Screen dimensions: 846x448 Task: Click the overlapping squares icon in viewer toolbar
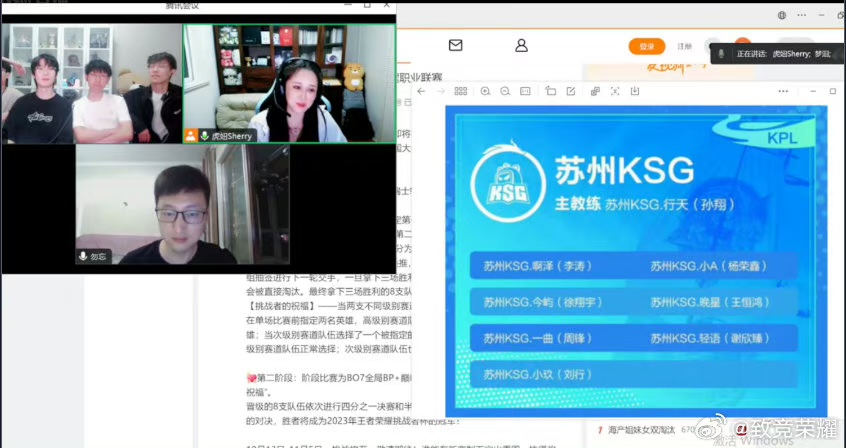click(595, 91)
